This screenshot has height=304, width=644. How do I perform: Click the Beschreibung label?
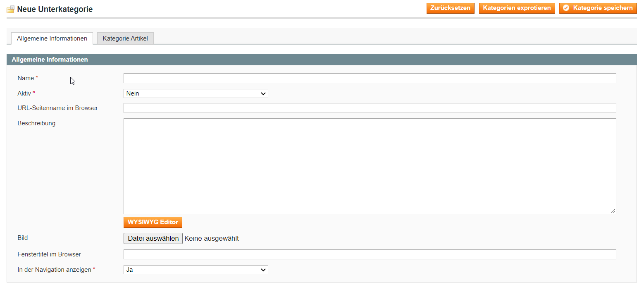(x=36, y=123)
